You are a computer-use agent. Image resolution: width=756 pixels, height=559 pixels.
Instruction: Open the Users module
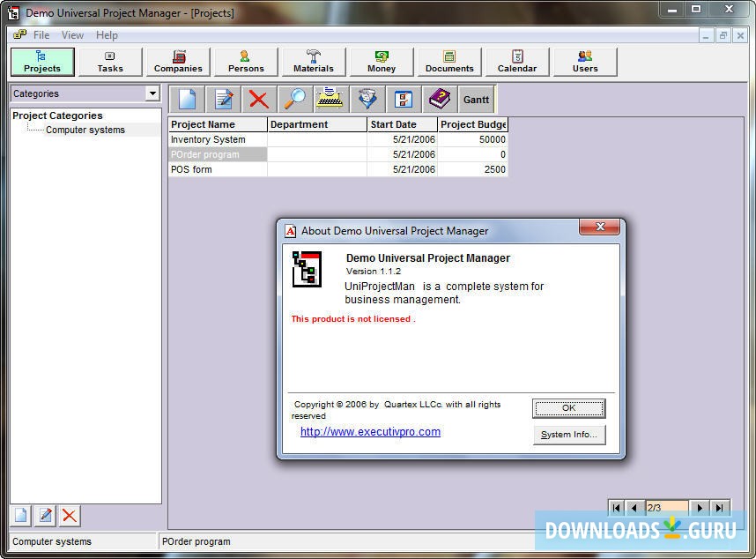585,62
